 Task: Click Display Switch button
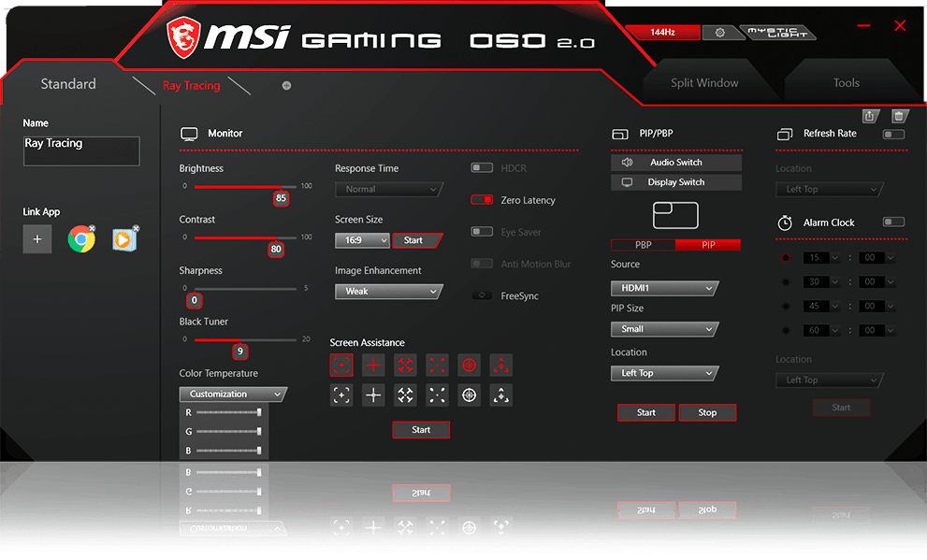[675, 182]
